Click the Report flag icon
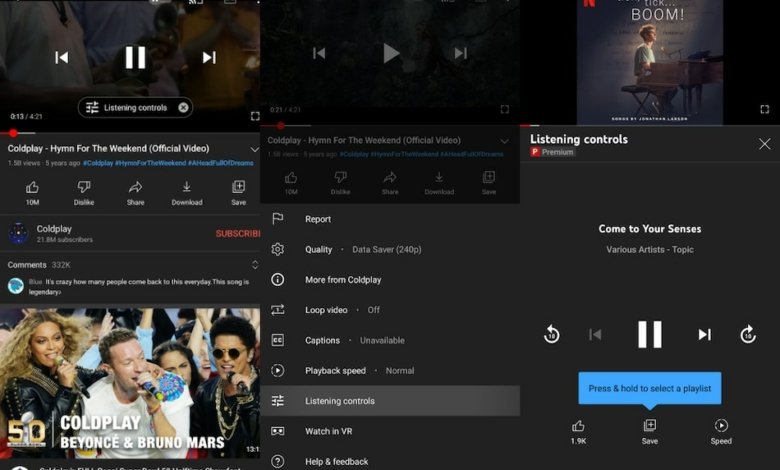The height and width of the screenshot is (470, 780). click(x=278, y=218)
